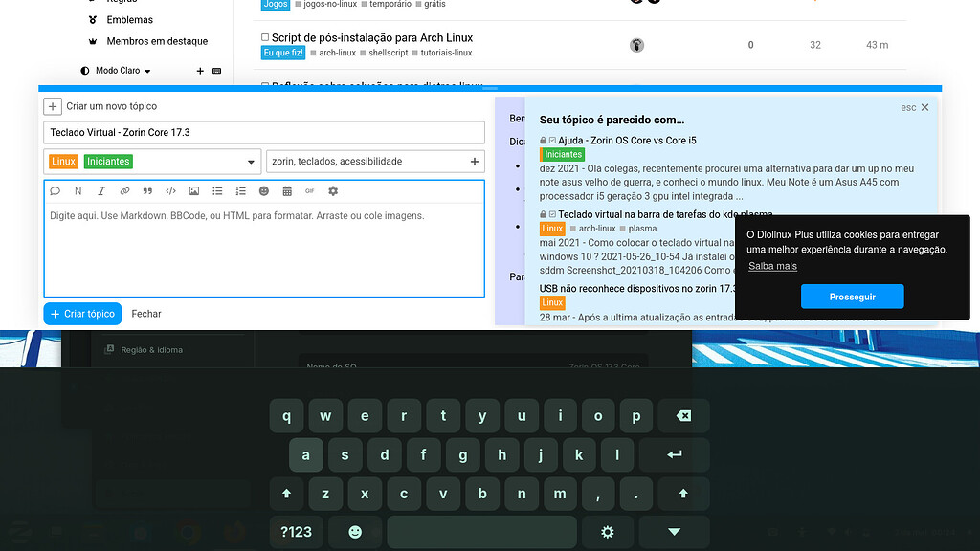Apply bold (N) formatting
The width and height of the screenshot is (980, 551).
[x=78, y=191]
